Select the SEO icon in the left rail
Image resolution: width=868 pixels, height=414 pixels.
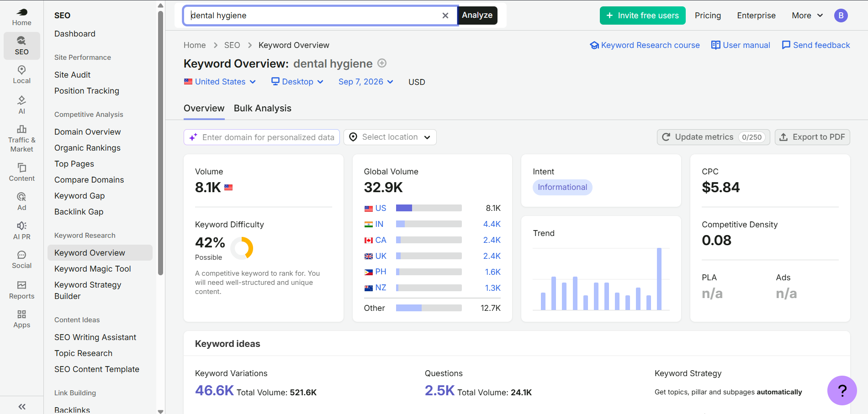click(21, 46)
